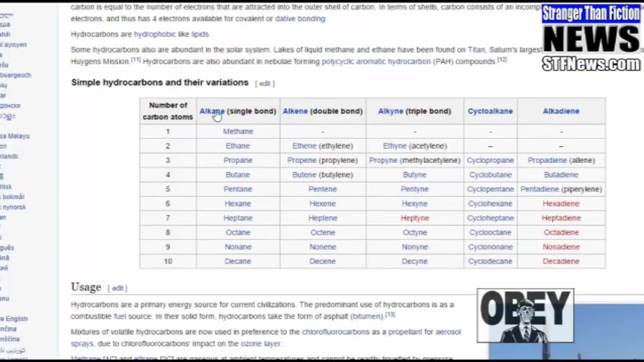
Task: Follow the Ethyne link
Action: [395, 146]
